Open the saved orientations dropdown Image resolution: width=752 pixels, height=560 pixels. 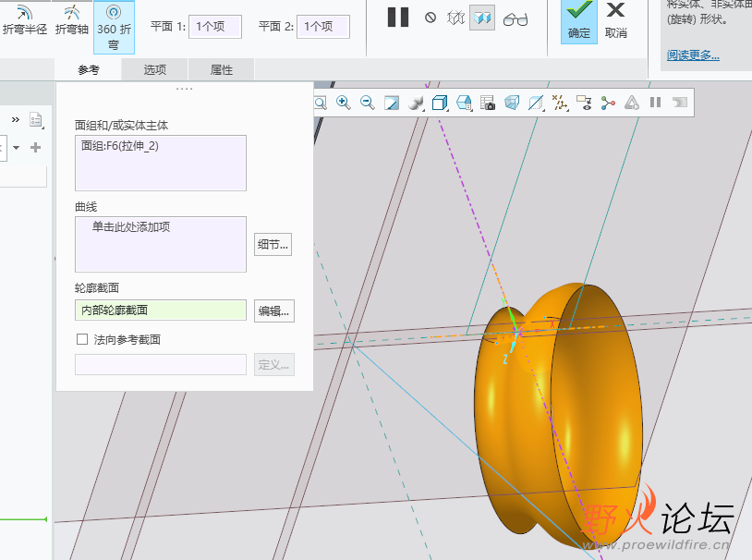pyautogui.click(x=464, y=103)
